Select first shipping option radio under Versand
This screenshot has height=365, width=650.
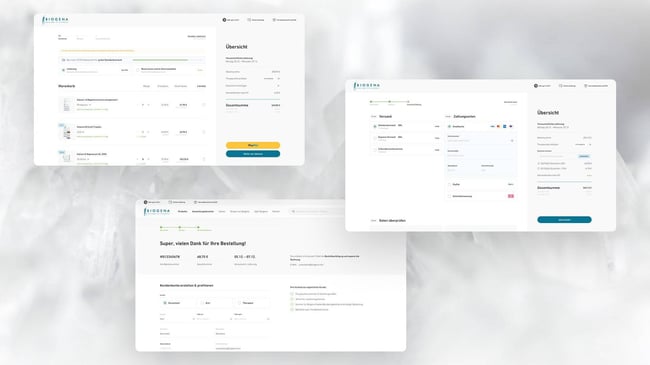(x=375, y=126)
